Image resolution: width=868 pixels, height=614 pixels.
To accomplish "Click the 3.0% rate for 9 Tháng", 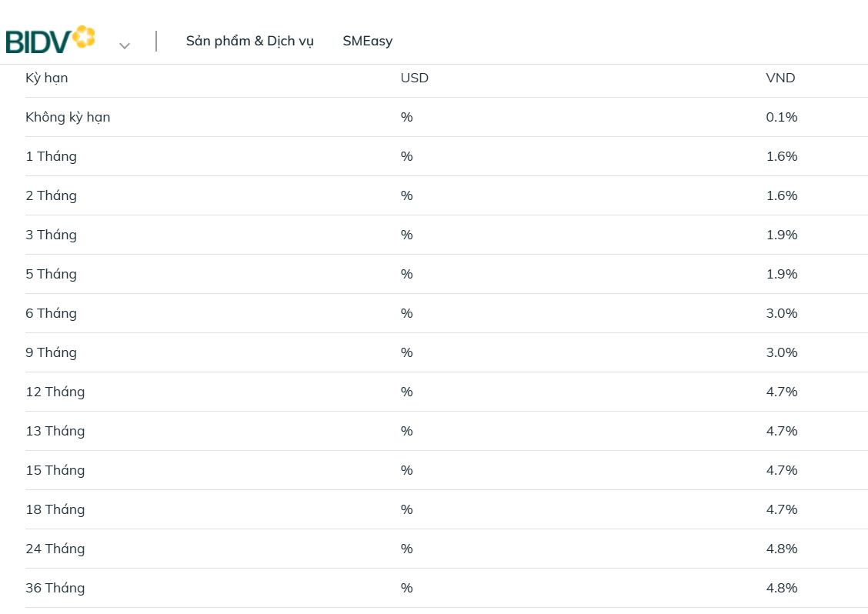I will pyautogui.click(x=781, y=352).
